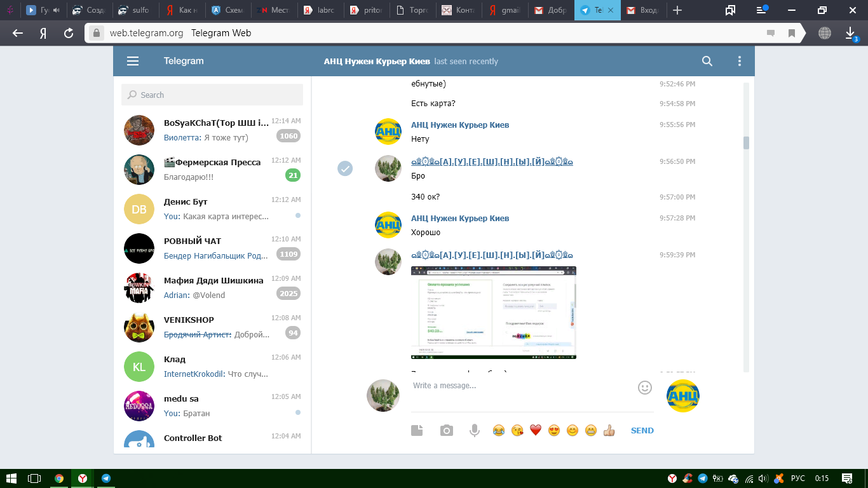Click the plant avatar next to Бро
The width and height of the screenshot is (868, 488).
point(388,168)
